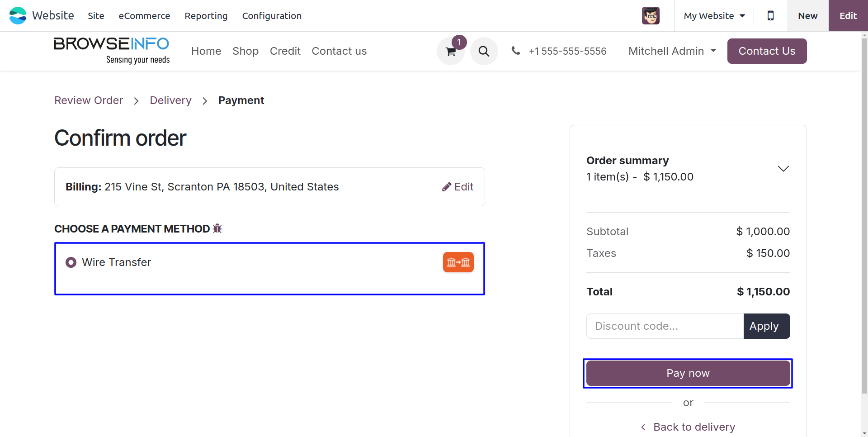Click the Wire Transfer bank icon
The height and width of the screenshot is (437, 868).
pos(458,262)
